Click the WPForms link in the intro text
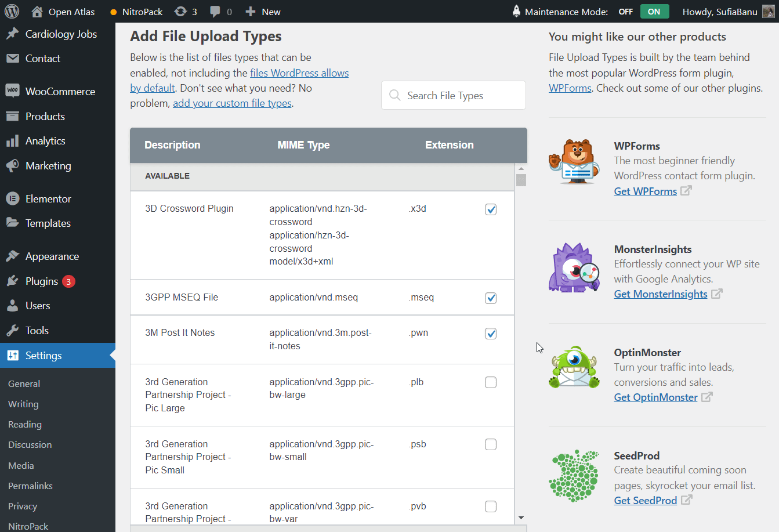 tap(570, 88)
